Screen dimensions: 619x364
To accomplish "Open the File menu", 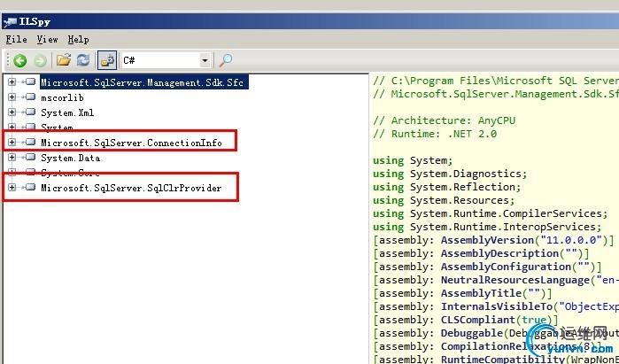I will click(16, 40).
